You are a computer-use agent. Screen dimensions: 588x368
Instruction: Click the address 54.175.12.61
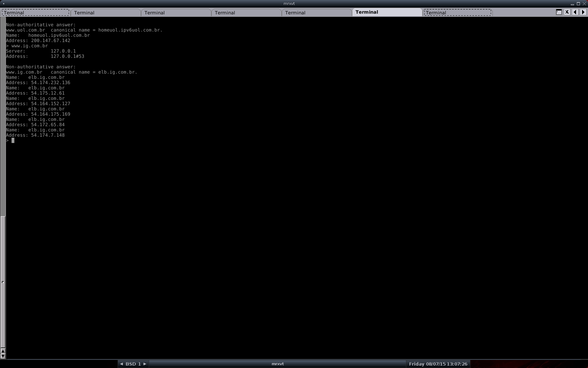[48, 93]
